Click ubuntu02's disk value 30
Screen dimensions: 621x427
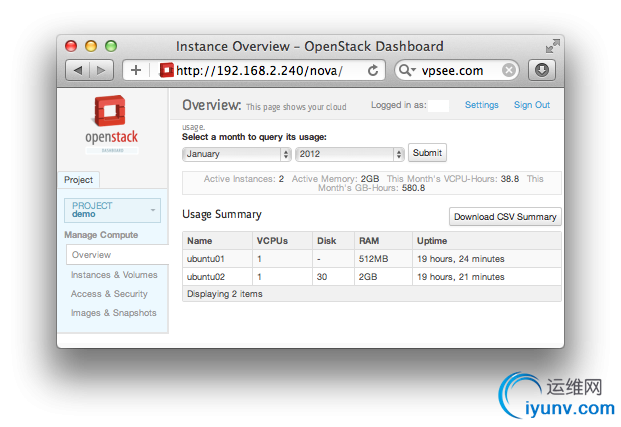(322, 277)
